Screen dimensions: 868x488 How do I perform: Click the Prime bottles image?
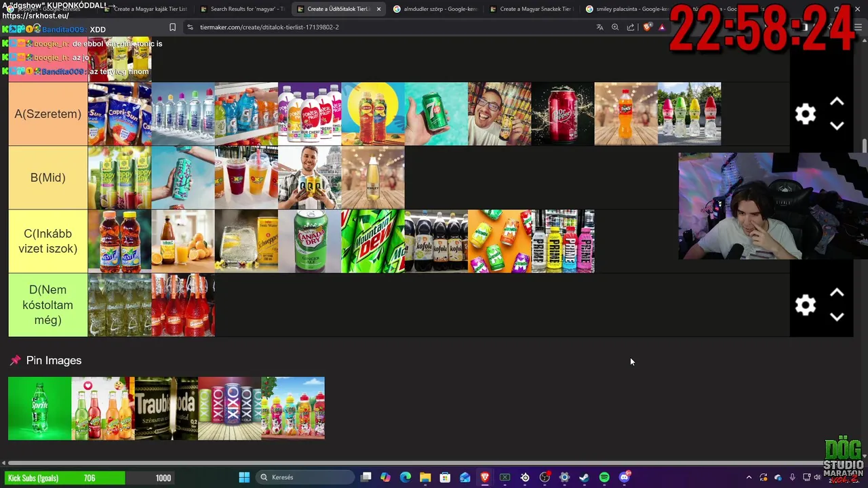click(563, 241)
